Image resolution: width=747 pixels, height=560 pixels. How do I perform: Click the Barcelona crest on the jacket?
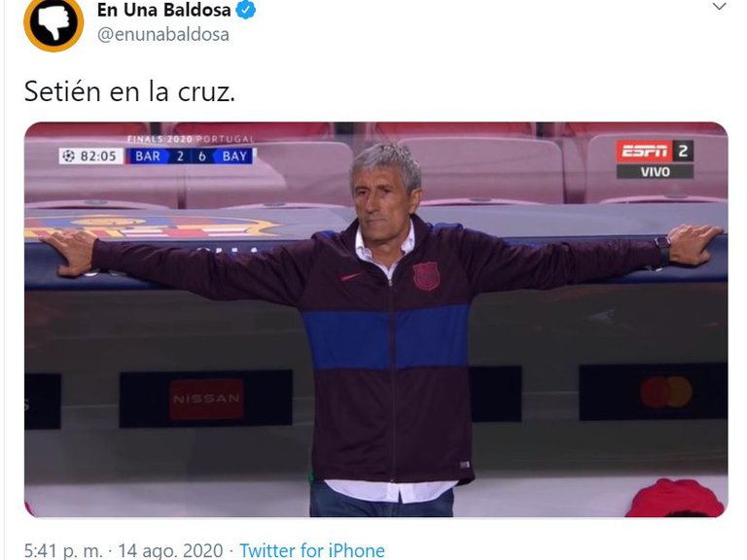coord(426,276)
